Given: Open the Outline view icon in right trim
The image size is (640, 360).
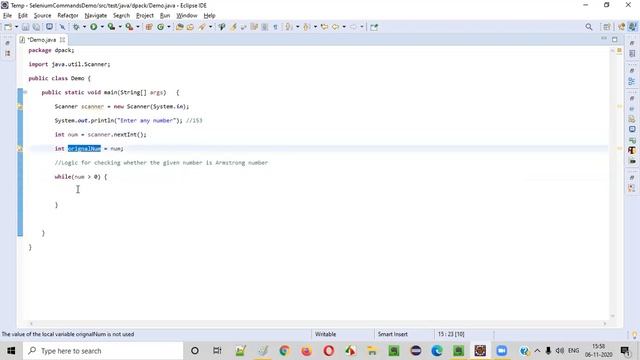Looking at the screenshot, I should click(x=632, y=81).
